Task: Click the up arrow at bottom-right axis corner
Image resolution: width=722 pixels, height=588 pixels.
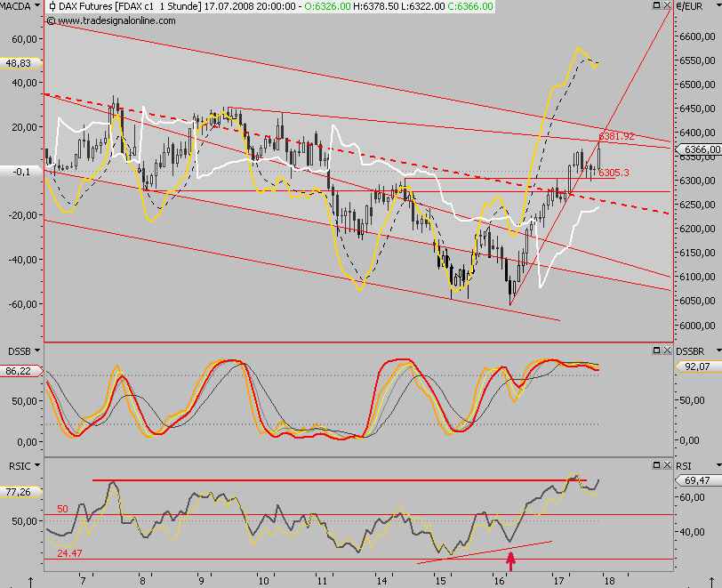Action: click(713, 582)
